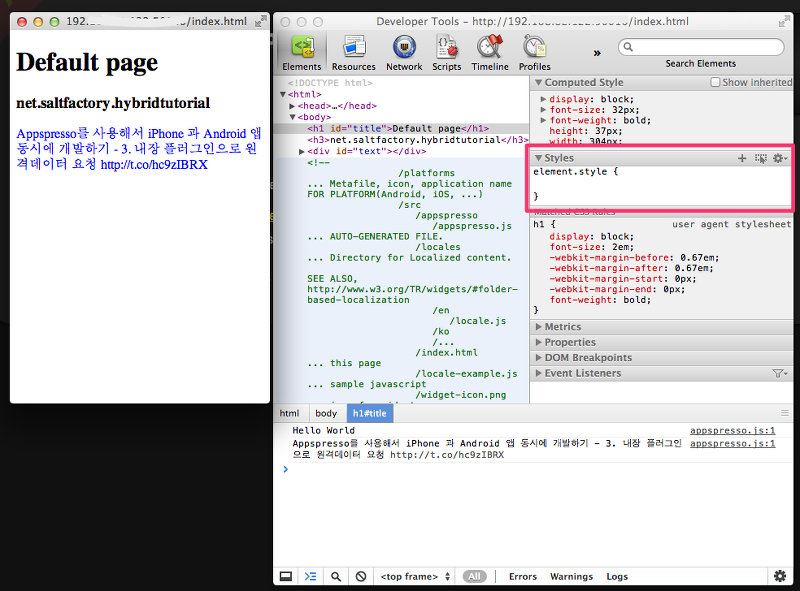Viewport: 800px width, 591px height.
Task: Click the Search Elements input field
Action: click(x=701, y=47)
